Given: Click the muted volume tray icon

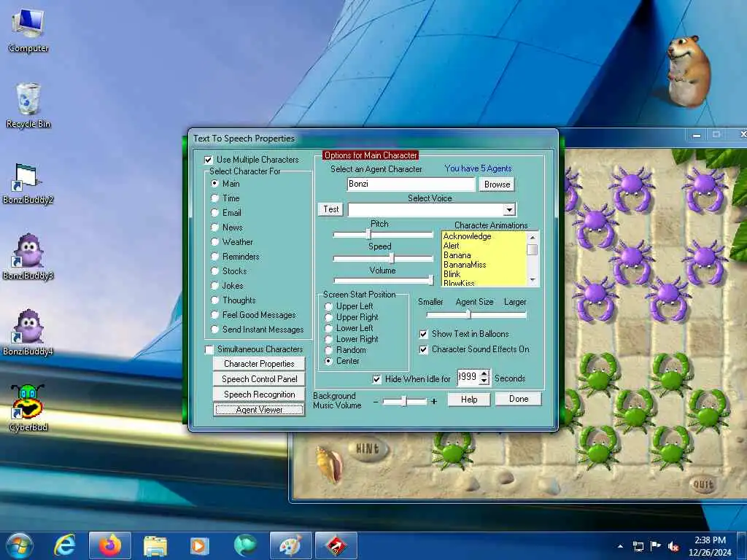Looking at the screenshot, I should pyautogui.click(x=673, y=546).
